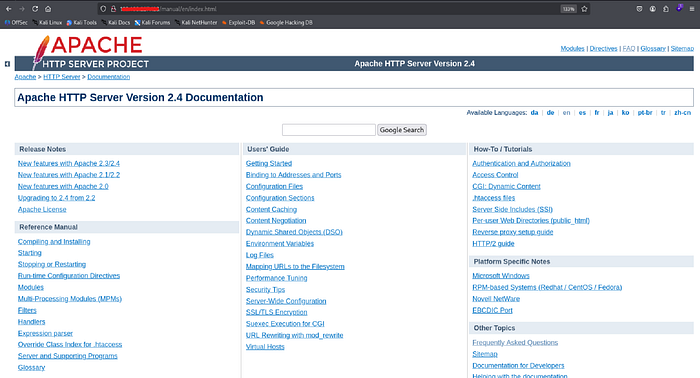Image resolution: width=700 pixels, height=378 pixels.
Task: Switch language to fr
Action: click(597, 112)
